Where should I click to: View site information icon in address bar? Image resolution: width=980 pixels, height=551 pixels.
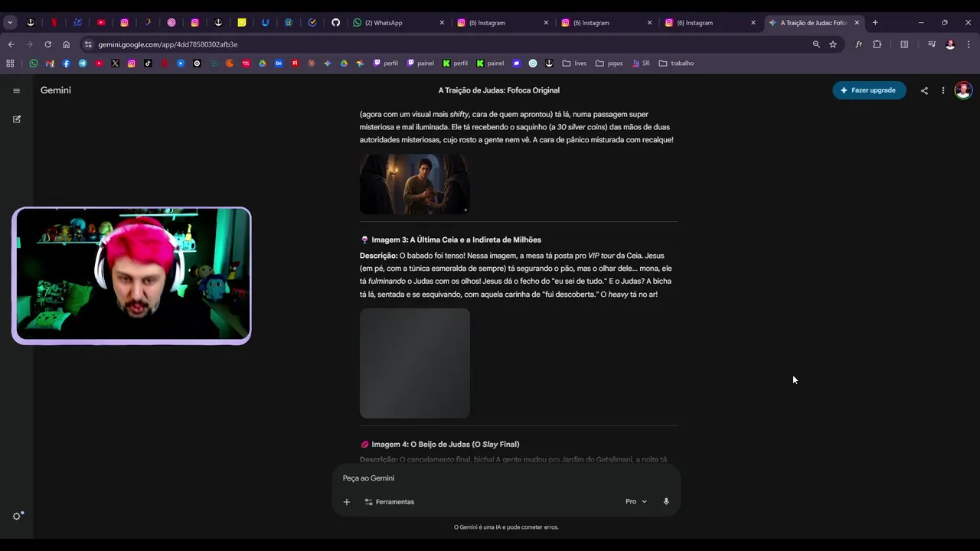(x=88, y=44)
